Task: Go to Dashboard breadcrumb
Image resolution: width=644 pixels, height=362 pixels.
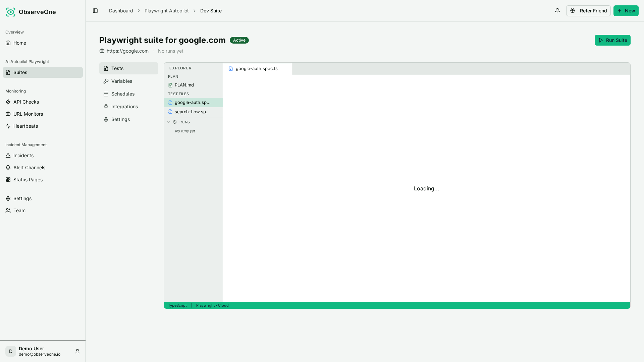Action: point(121,11)
